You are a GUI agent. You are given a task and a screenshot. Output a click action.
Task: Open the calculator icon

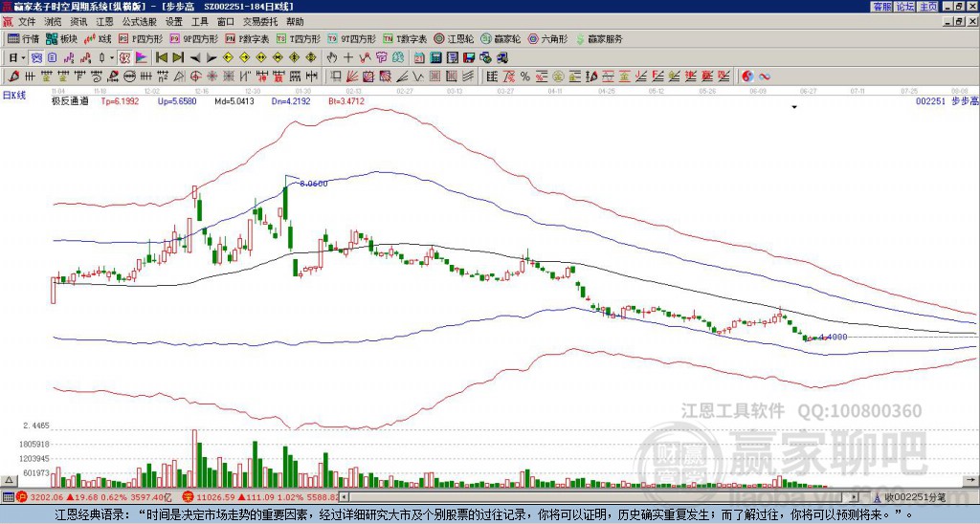coord(436,58)
